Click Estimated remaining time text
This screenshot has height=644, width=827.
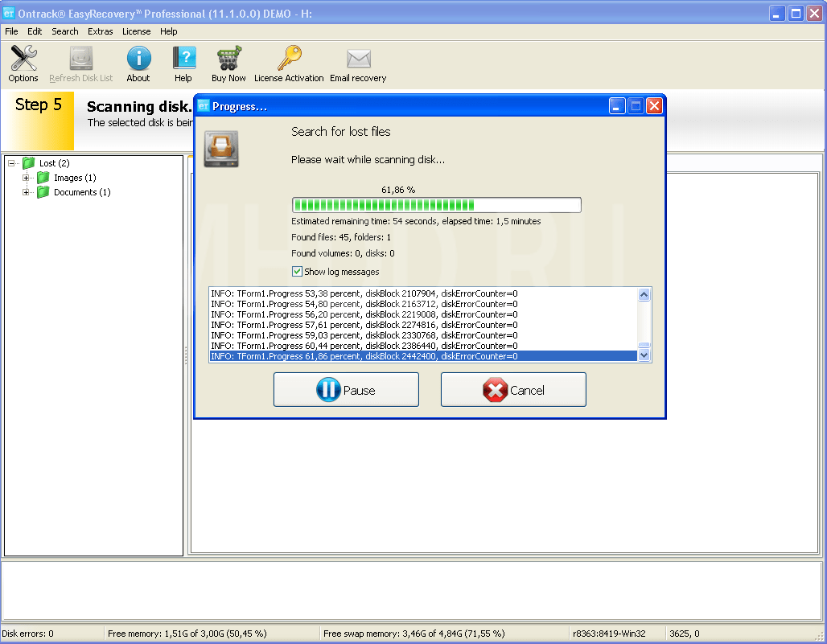[416, 221]
